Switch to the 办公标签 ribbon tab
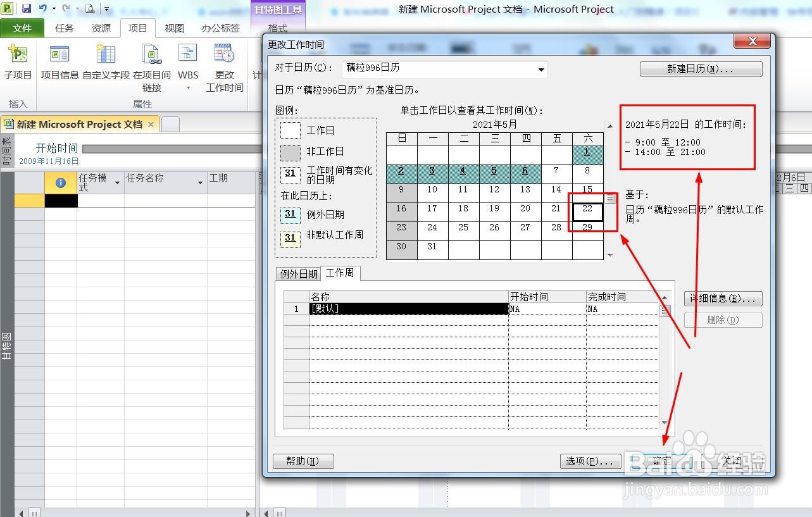This screenshot has height=517, width=812. tap(221, 28)
